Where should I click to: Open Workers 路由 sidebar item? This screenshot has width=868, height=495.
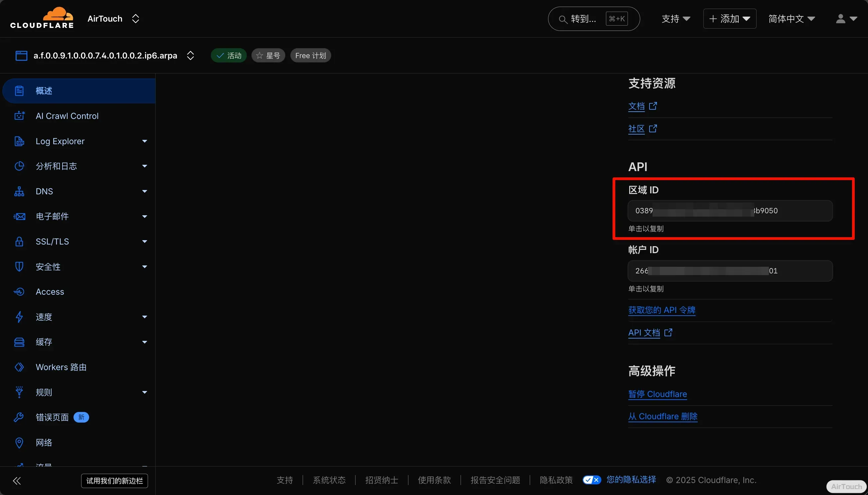[61, 367]
